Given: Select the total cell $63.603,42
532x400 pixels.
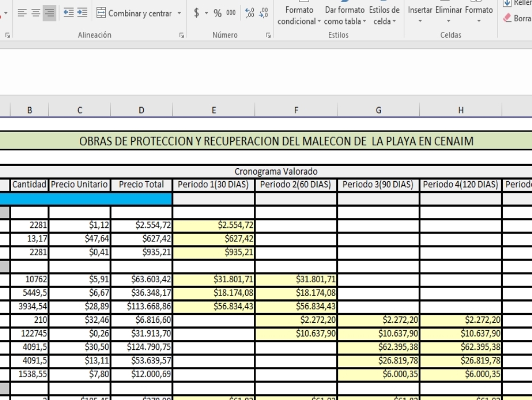Looking at the screenshot, I should pos(142,280).
